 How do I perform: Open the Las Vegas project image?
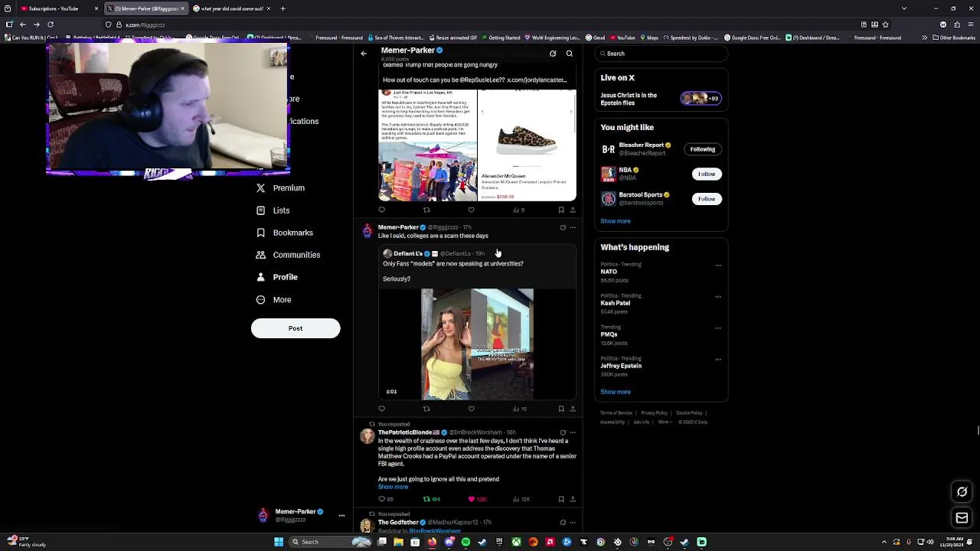coord(427,145)
